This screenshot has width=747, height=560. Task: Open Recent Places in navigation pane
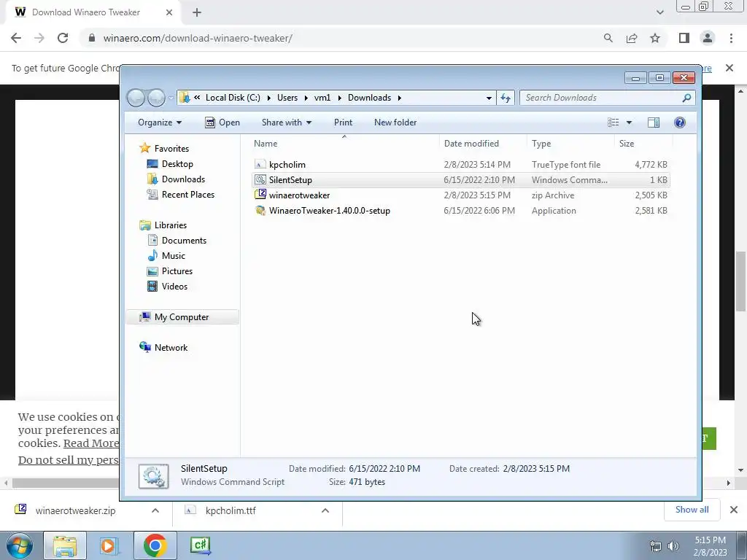point(187,194)
